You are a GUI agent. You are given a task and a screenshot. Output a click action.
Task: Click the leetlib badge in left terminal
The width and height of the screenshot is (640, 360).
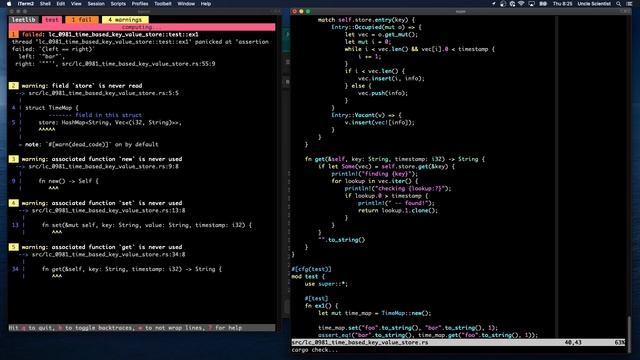[24, 20]
